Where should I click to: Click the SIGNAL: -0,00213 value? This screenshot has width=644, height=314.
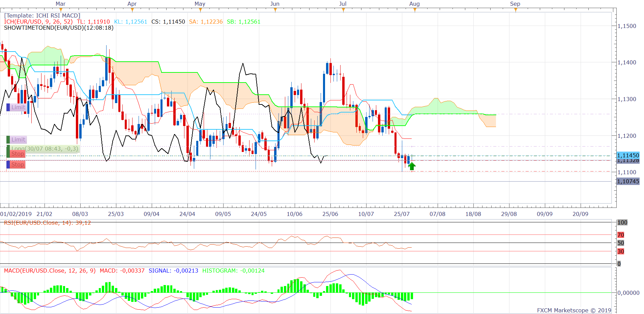tap(173, 271)
